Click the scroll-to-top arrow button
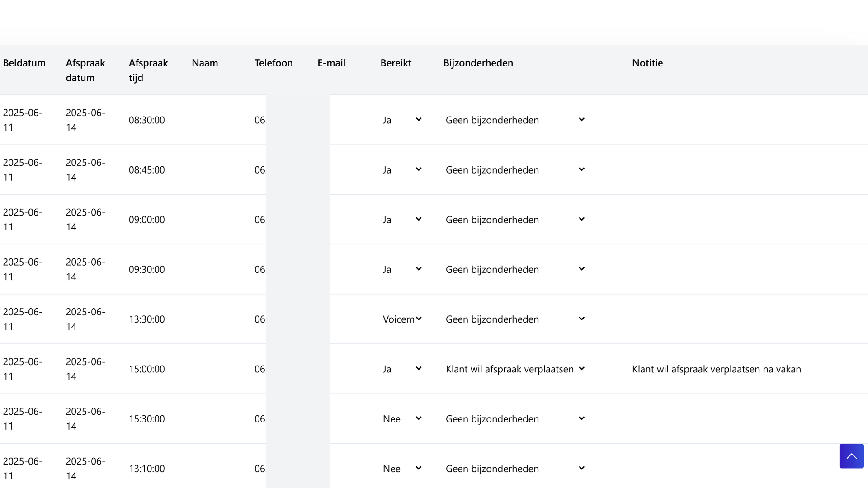The height and width of the screenshot is (488, 868). 851,456
